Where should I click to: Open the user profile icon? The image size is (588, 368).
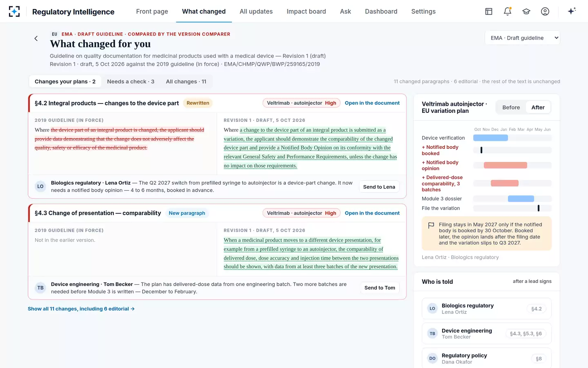pyautogui.click(x=545, y=11)
